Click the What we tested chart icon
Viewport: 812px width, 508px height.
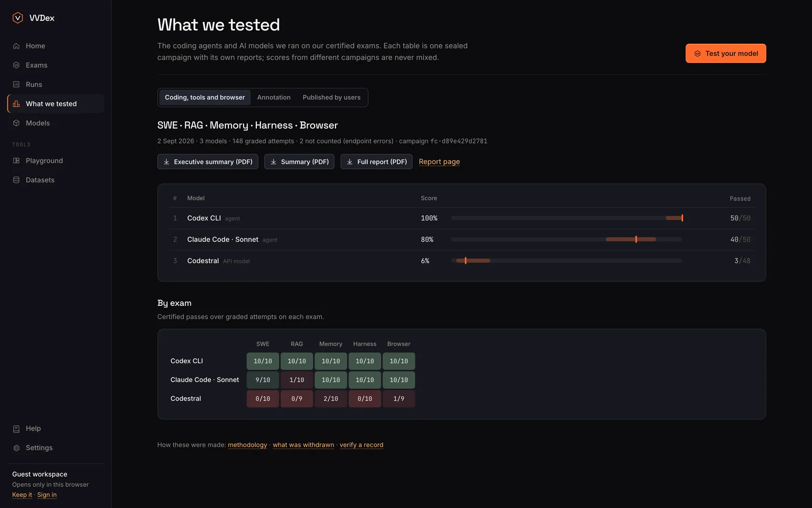click(x=16, y=104)
